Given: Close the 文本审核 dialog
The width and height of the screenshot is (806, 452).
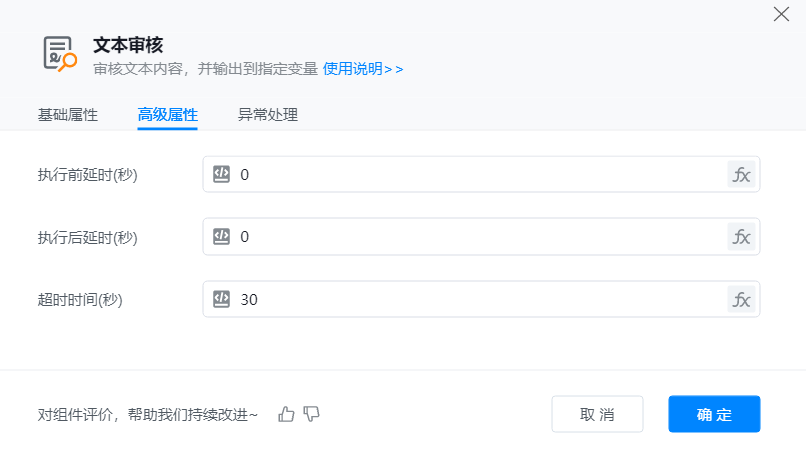Looking at the screenshot, I should pos(781,14).
